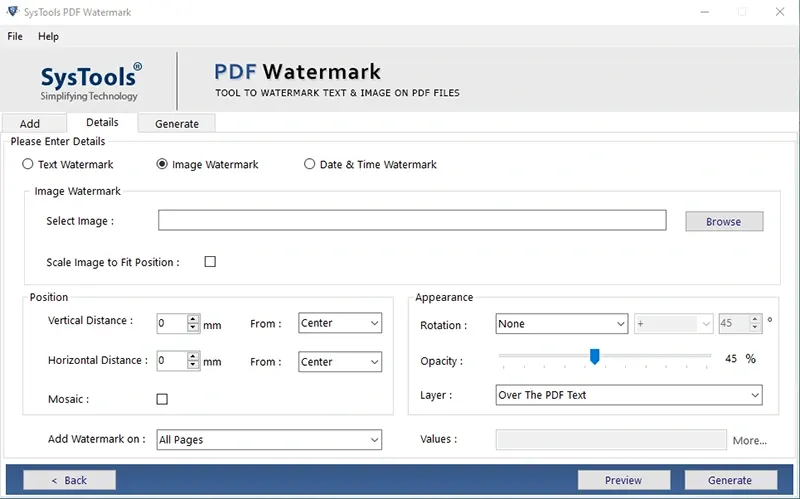Increase Vertical Distance with up arrow

click(x=193, y=319)
